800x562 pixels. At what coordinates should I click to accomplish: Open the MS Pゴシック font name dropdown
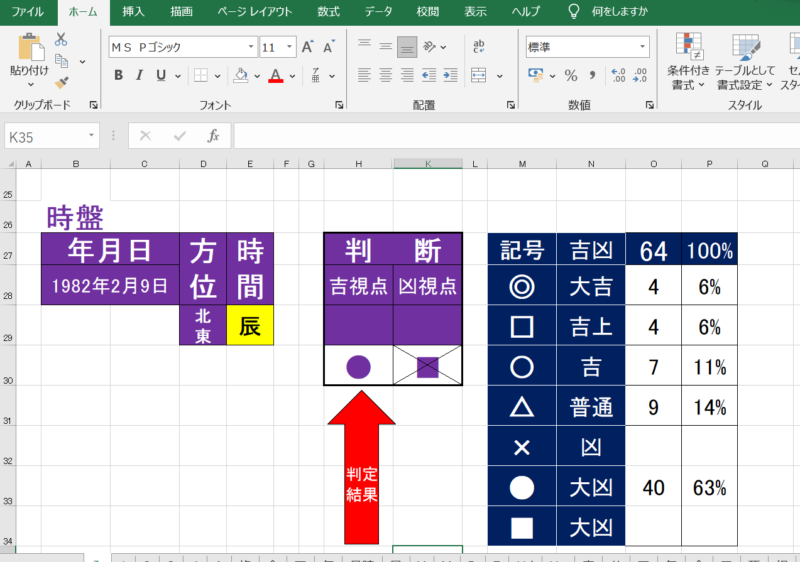(x=250, y=47)
